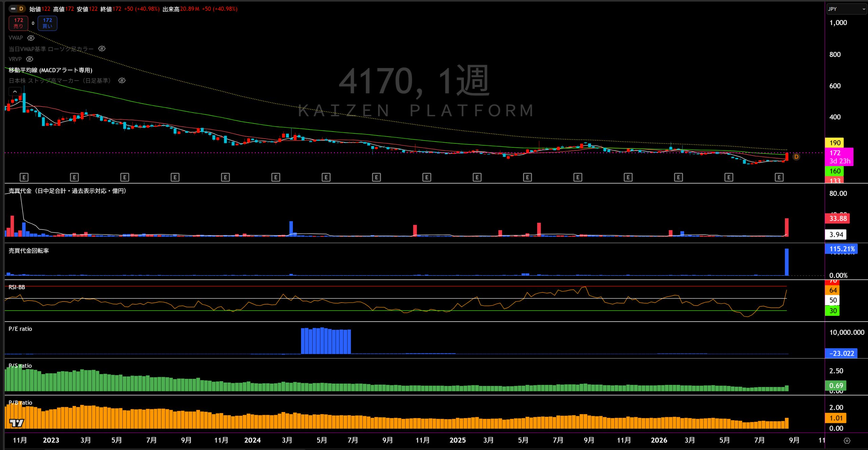Click the red 133 price label
Image resolution: width=868 pixels, height=450 pixels.
pyautogui.click(x=834, y=180)
